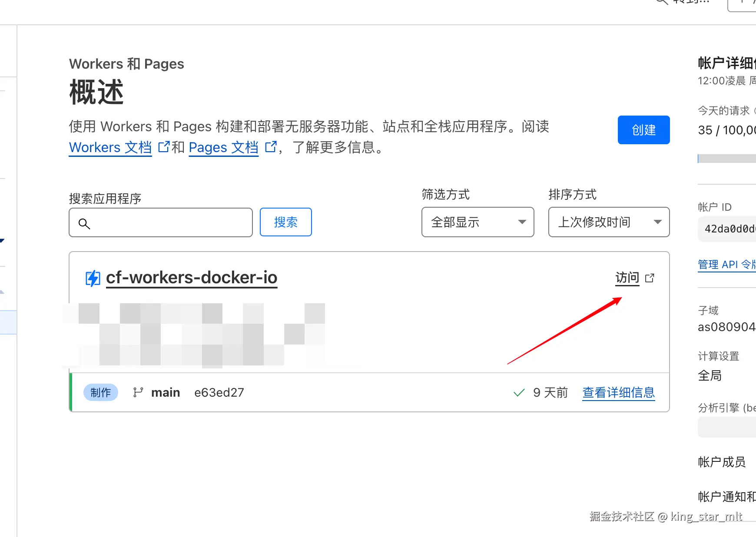
Task: Click the 全局 compute setting value
Action: 710,375
